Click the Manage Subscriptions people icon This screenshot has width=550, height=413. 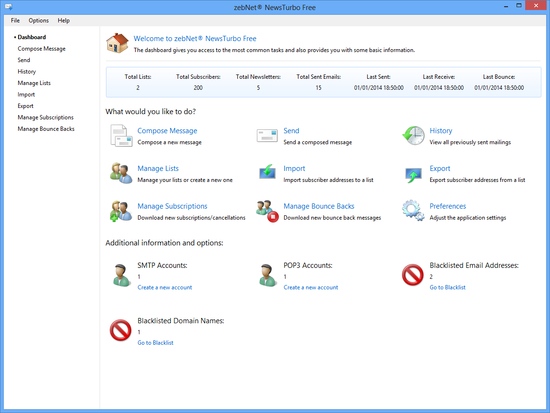coord(121,211)
